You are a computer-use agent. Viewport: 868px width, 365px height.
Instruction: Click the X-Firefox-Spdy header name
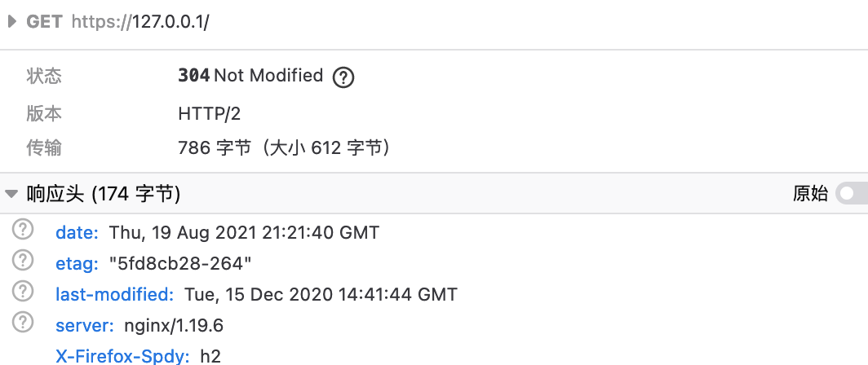click(123, 355)
